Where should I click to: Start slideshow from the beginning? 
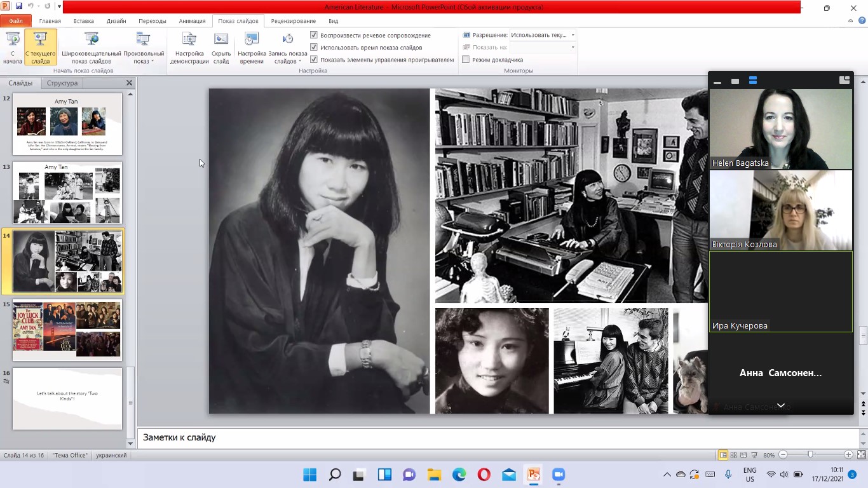12,47
